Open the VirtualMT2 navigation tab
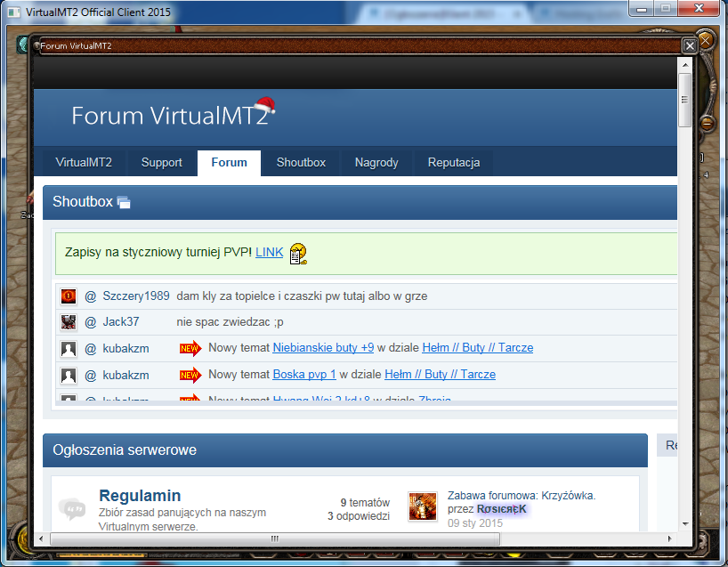728x567 pixels. tap(84, 163)
